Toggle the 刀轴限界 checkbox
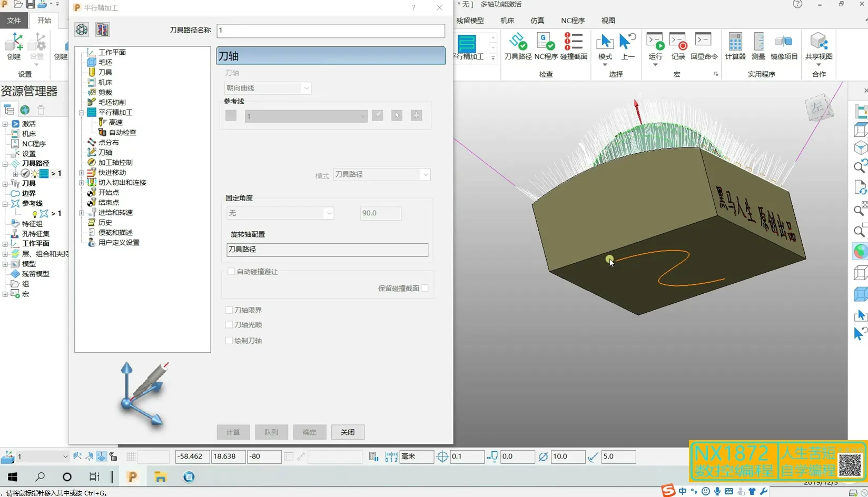 [229, 310]
